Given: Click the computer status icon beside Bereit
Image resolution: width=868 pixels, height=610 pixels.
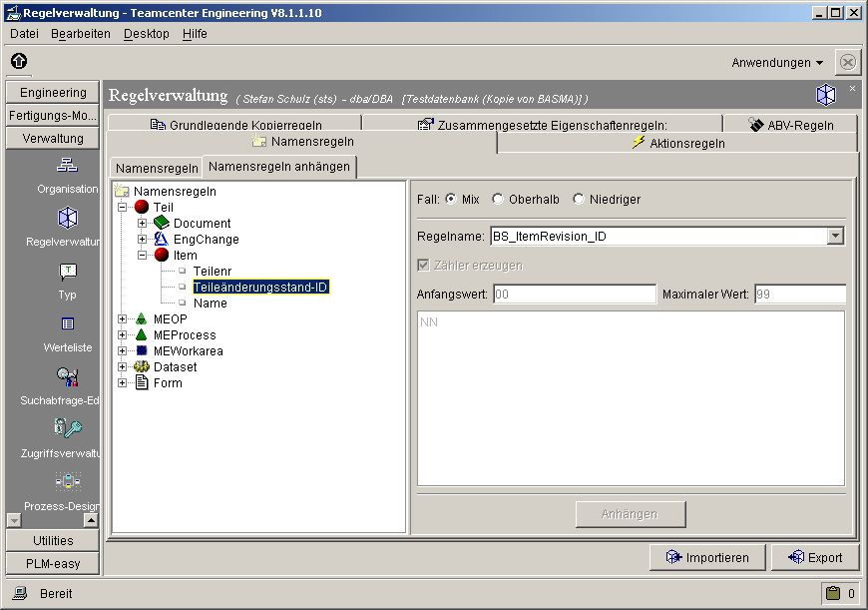Looking at the screenshot, I should [x=20, y=593].
